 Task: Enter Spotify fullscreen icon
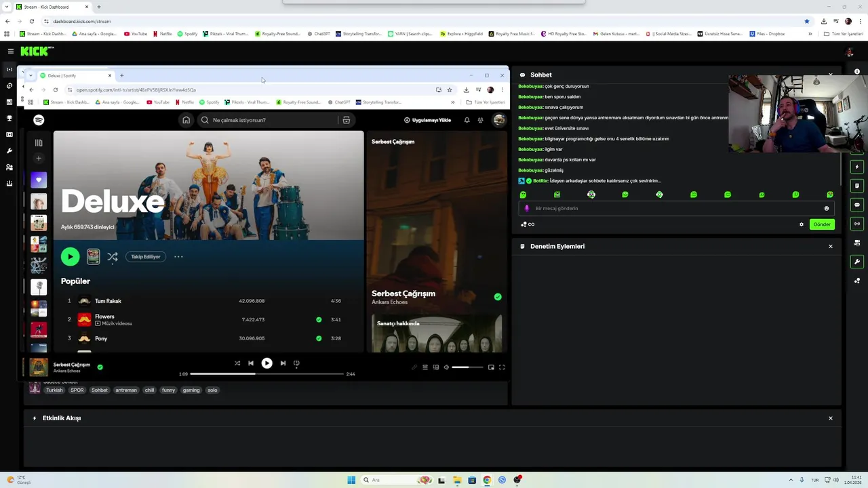click(x=502, y=367)
